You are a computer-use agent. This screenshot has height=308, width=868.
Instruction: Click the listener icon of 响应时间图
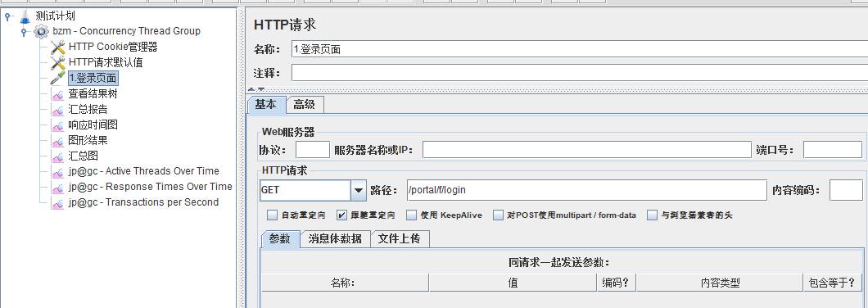[57, 125]
